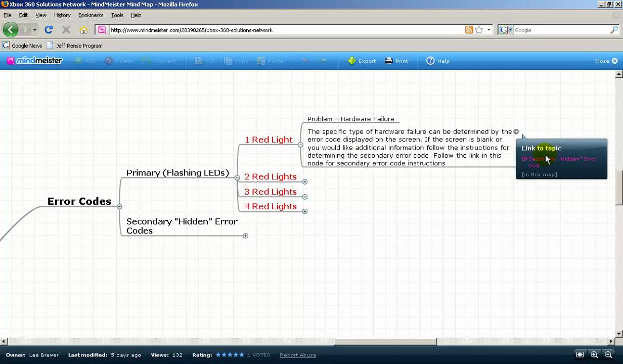623x364 pixels.
Task: Collapse the Primary (Flashing LEDs) branch
Action: [x=237, y=177]
